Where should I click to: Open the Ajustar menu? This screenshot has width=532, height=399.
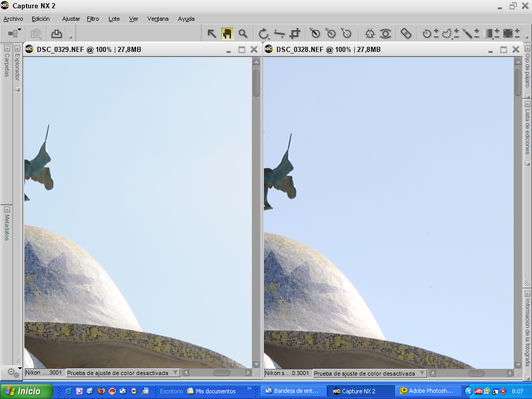(71, 19)
